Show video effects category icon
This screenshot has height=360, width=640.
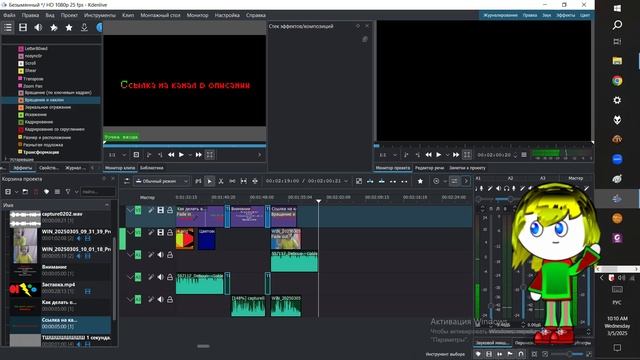23,27
